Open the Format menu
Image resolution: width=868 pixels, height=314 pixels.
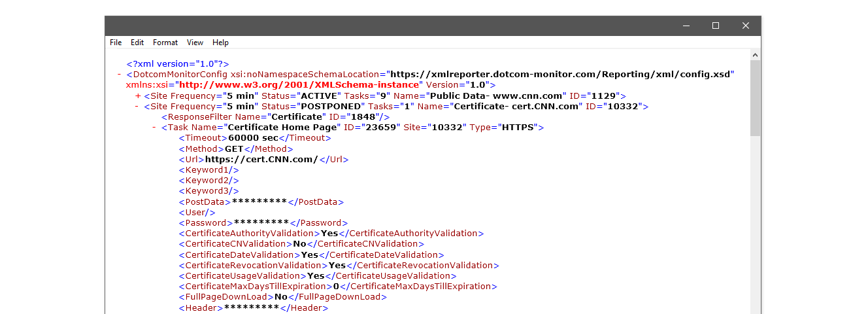point(165,43)
